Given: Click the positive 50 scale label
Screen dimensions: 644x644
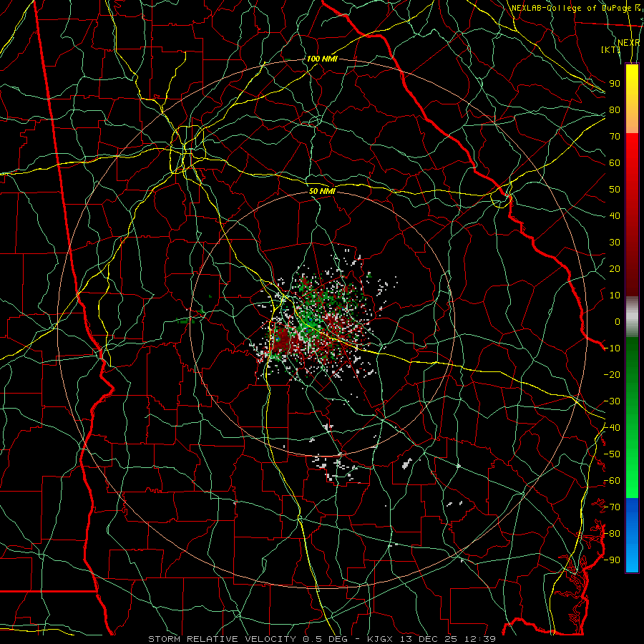Looking at the screenshot, I should click(615, 190).
